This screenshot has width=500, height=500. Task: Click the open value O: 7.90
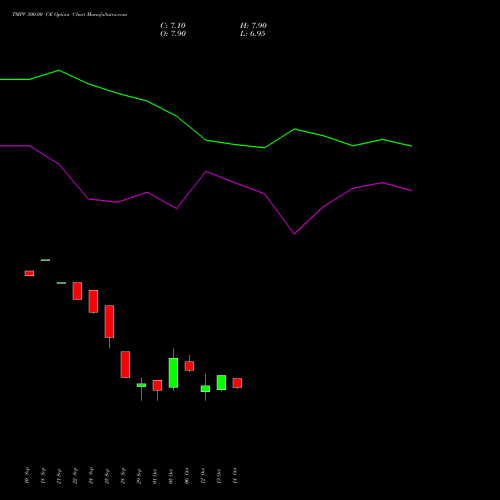(173, 34)
